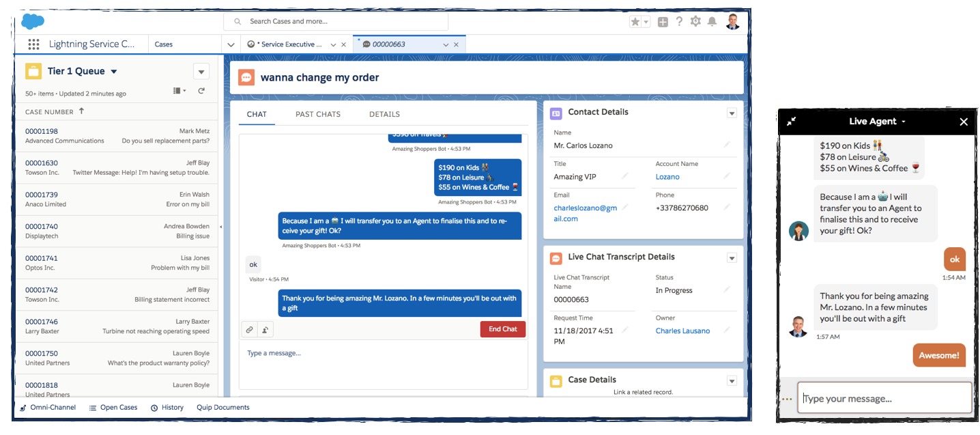
Task: Open case 00001750
Action: pos(42,354)
